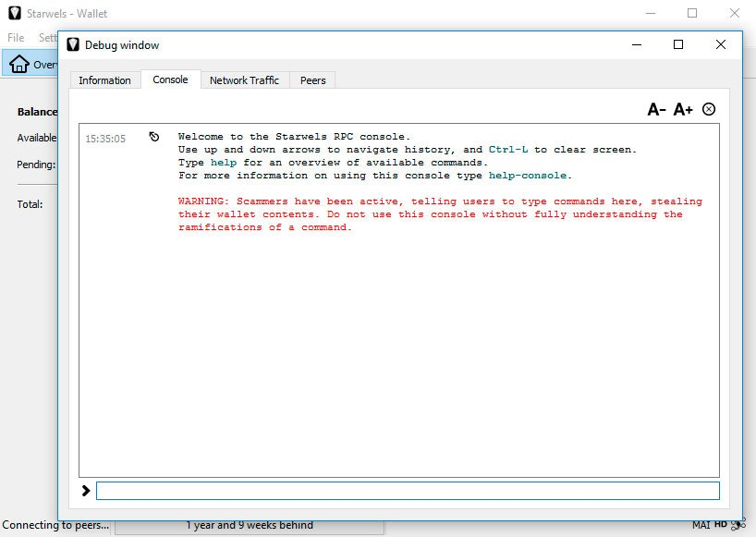Maximize the Starwels Wallet main window
The image size is (756, 537).
(692, 13)
